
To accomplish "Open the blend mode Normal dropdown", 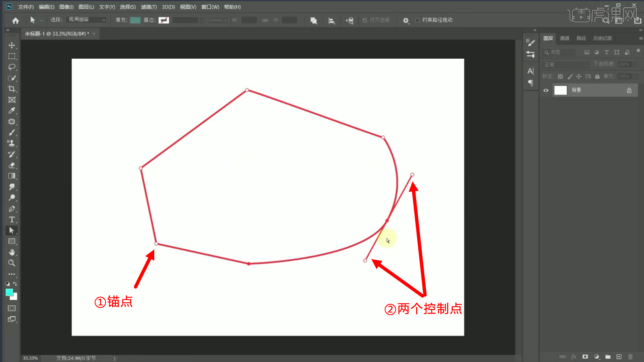I will [x=566, y=64].
